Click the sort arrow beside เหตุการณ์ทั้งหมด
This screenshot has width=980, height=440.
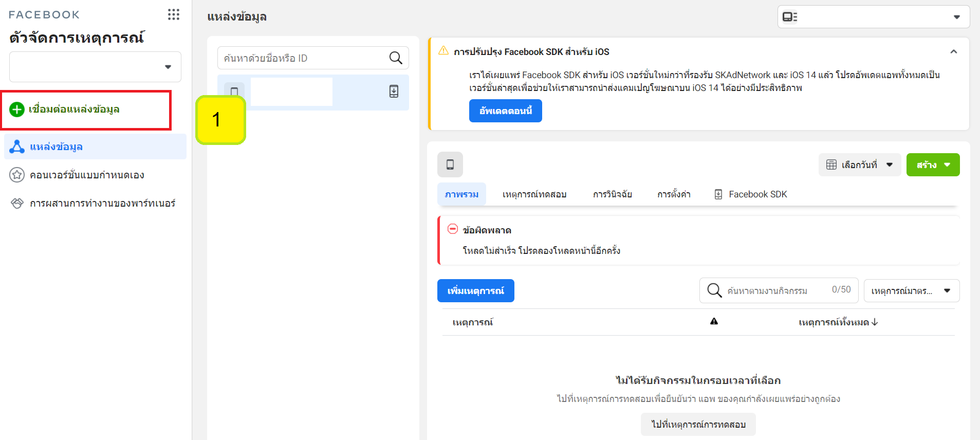point(875,322)
